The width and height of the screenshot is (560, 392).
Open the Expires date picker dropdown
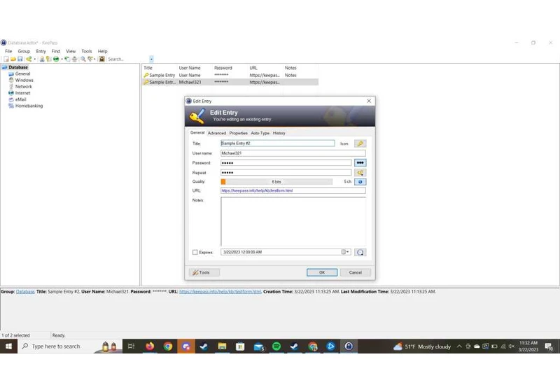[345, 252]
